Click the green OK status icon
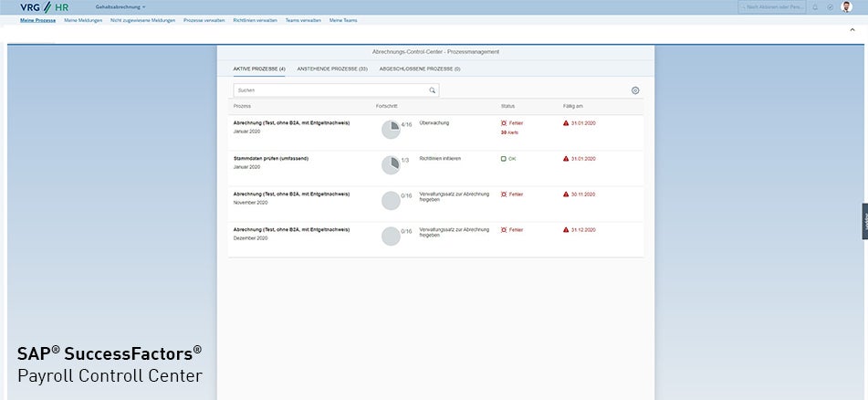This screenshot has width=868, height=400. tap(503, 159)
